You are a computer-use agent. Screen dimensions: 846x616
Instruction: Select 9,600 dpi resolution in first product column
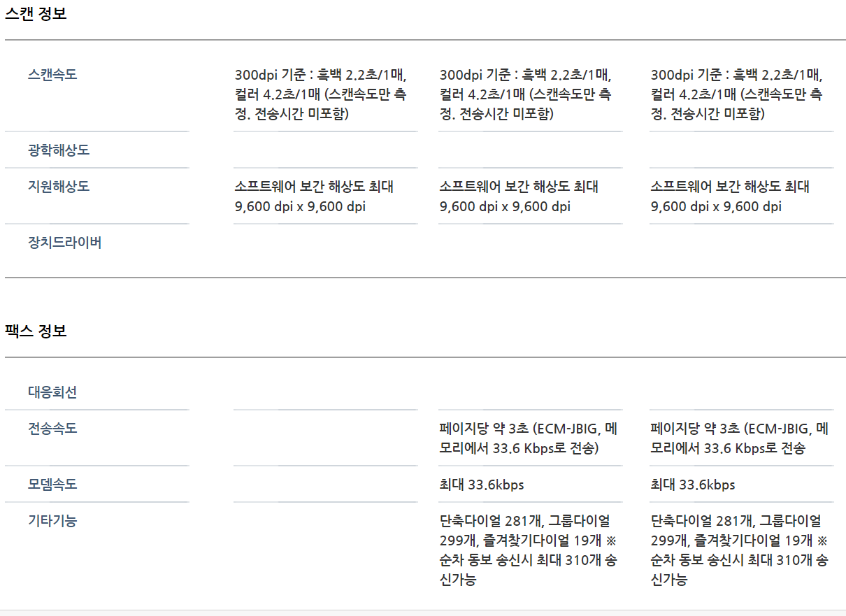tap(300, 206)
